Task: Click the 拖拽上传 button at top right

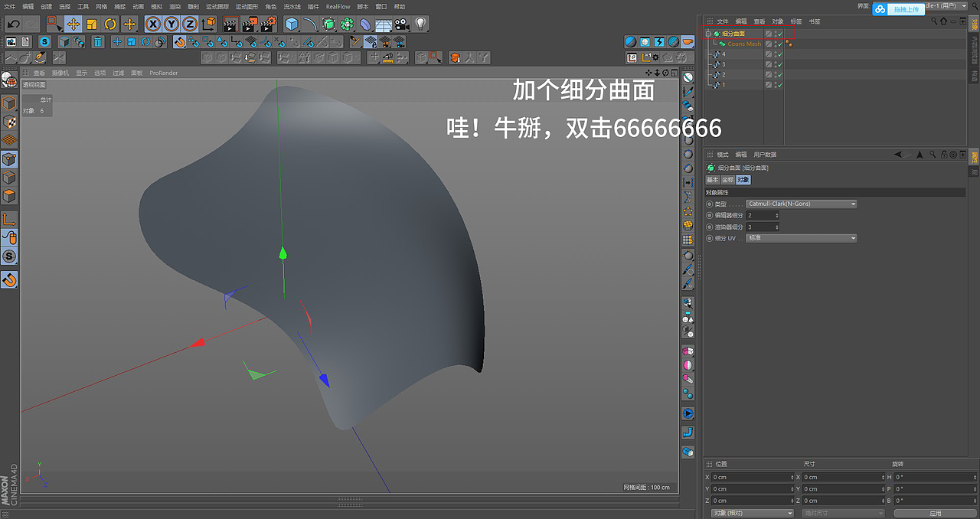Action: coord(906,9)
